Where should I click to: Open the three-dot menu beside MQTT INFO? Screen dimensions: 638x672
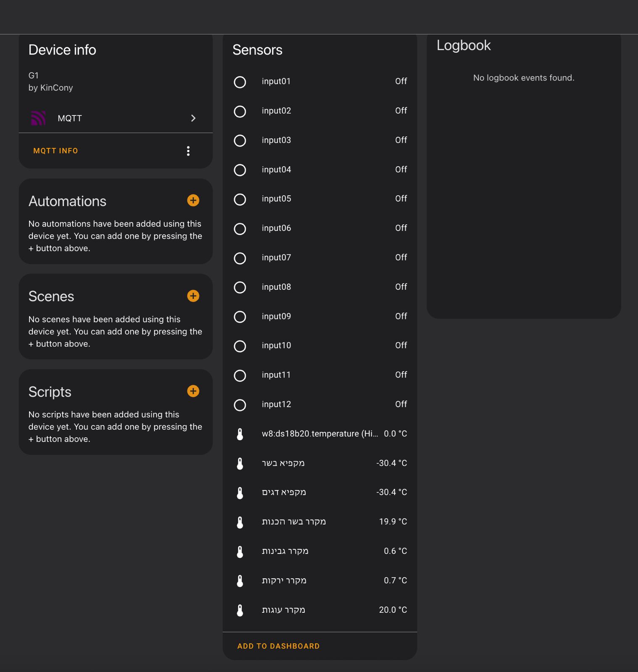[188, 151]
